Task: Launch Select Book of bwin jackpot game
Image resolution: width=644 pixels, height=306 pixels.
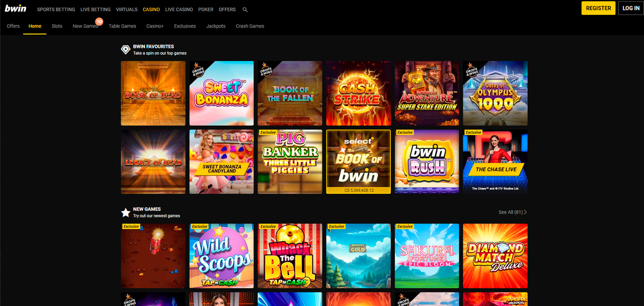Action: pos(359,162)
